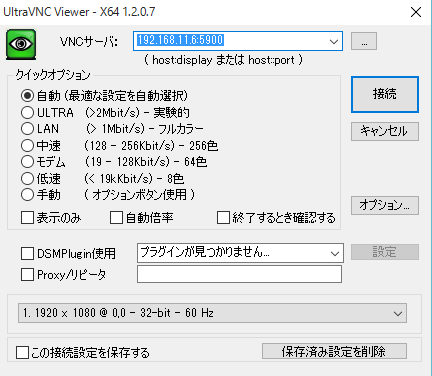Viewport: 432px width, 376px height.
Task: Check the 終了するとき確認する box
Action: point(223,218)
